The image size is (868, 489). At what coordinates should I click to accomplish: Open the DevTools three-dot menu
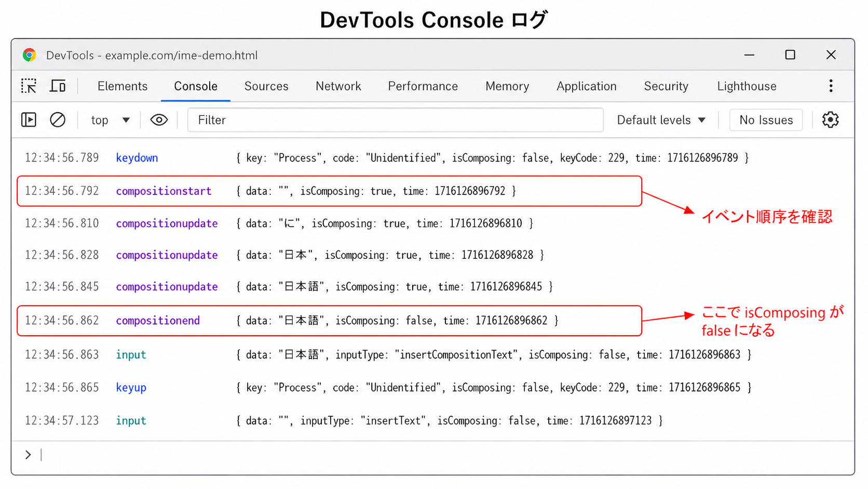point(831,86)
